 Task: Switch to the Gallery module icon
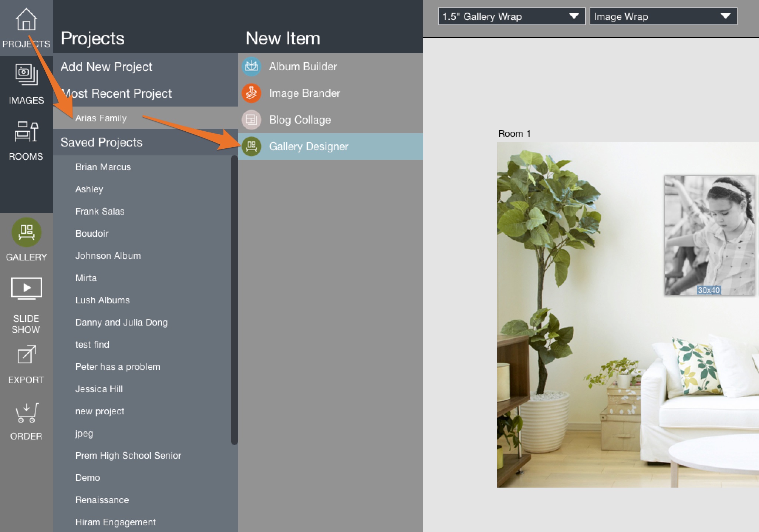pyautogui.click(x=26, y=232)
